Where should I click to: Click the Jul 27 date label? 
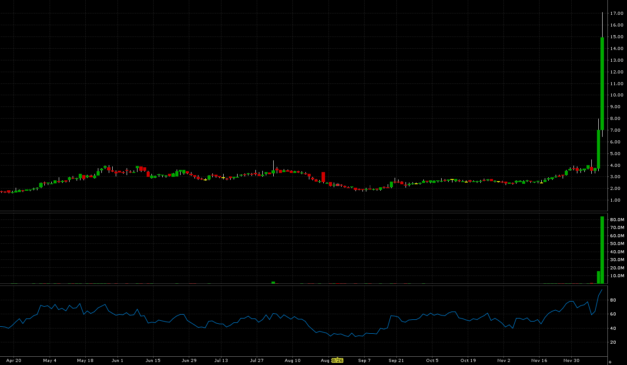tap(257, 361)
